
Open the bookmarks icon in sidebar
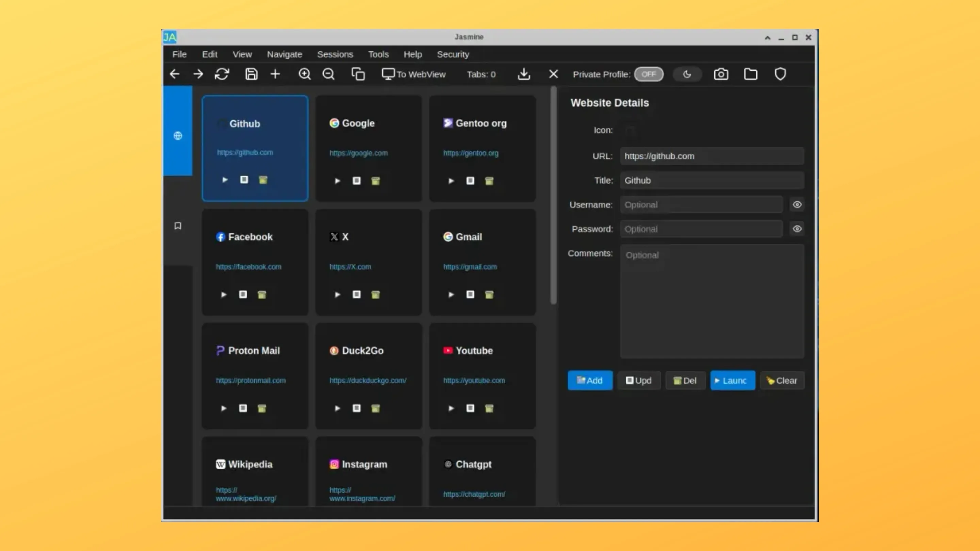click(178, 226)
